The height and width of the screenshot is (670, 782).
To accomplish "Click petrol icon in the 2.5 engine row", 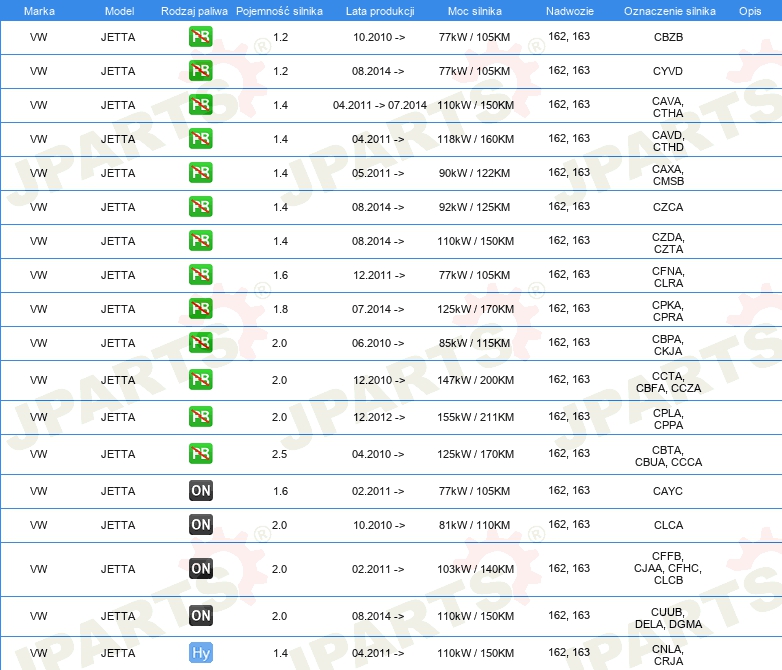I will [200, 453].
